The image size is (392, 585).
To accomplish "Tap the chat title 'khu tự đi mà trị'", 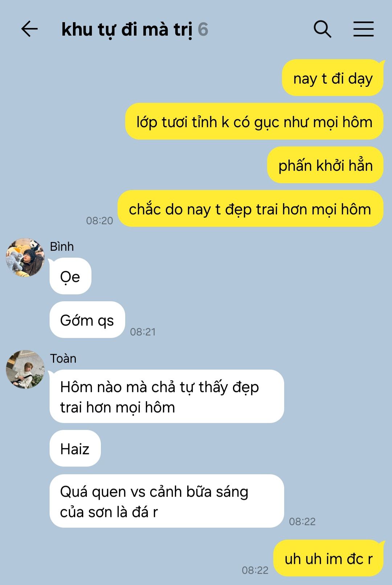I will [x=127, y=29].
